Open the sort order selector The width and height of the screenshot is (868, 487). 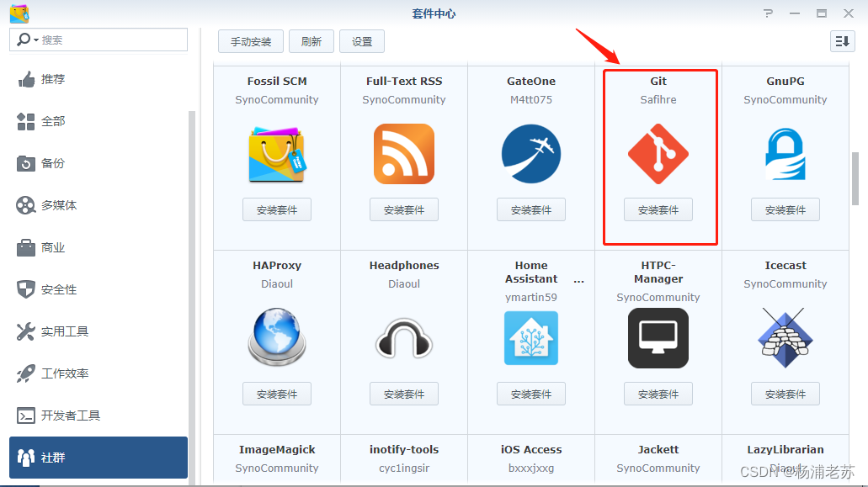842,40
